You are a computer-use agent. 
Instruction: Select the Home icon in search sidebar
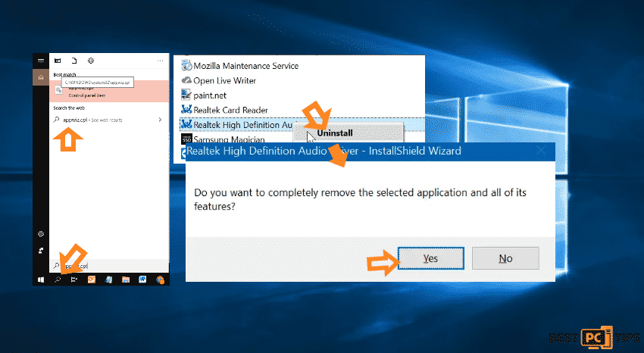pyautogui.click(x=41, y=77)
